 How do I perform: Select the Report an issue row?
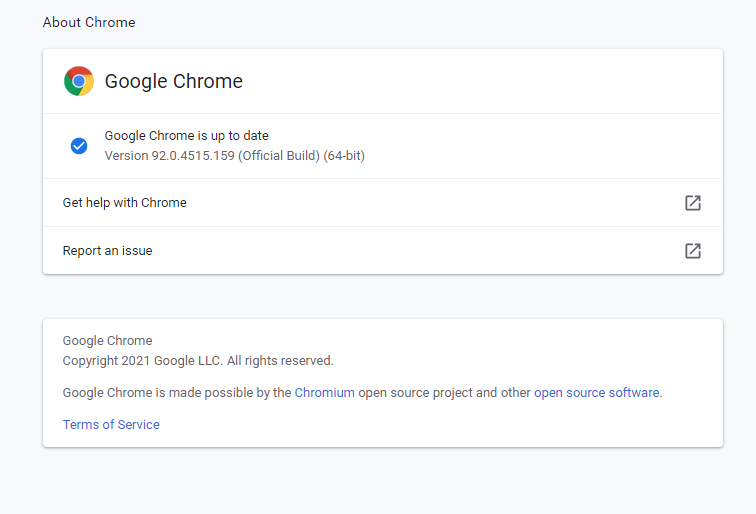(383, 251)
